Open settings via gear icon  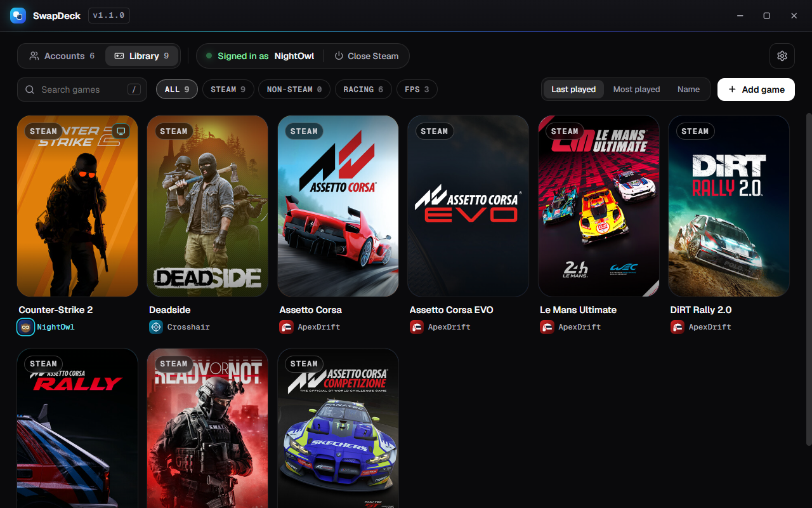point(782,56)
